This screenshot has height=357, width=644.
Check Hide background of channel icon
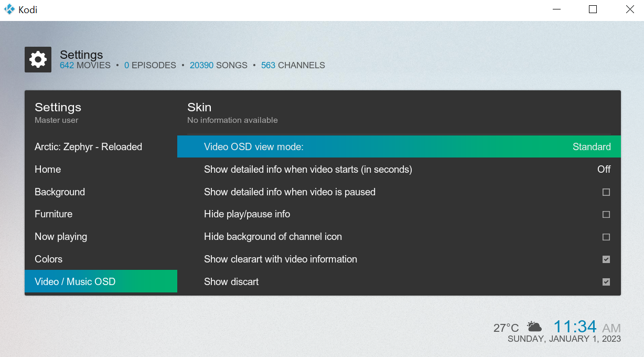[606, 237]
